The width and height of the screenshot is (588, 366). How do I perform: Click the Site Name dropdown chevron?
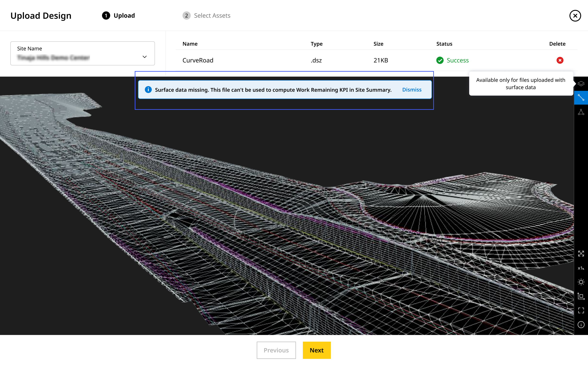coord(144,57)
